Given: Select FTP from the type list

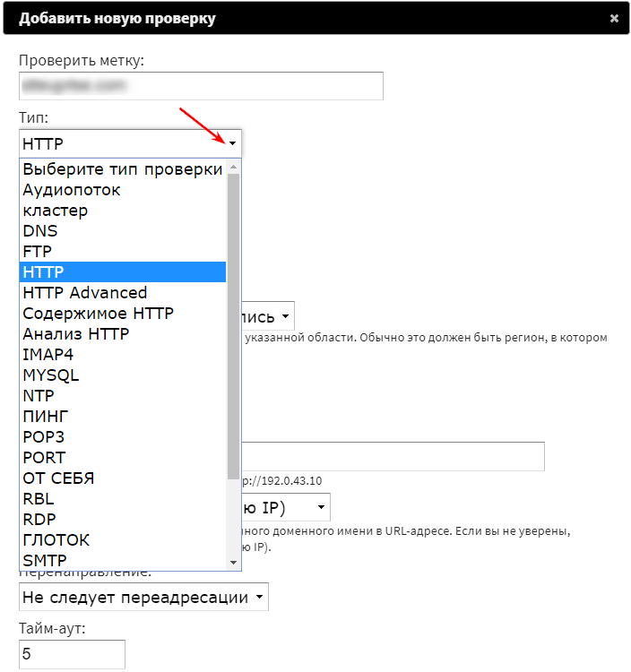Looking at the screenshot, I should pyautogui.click(x=123, y=252).
